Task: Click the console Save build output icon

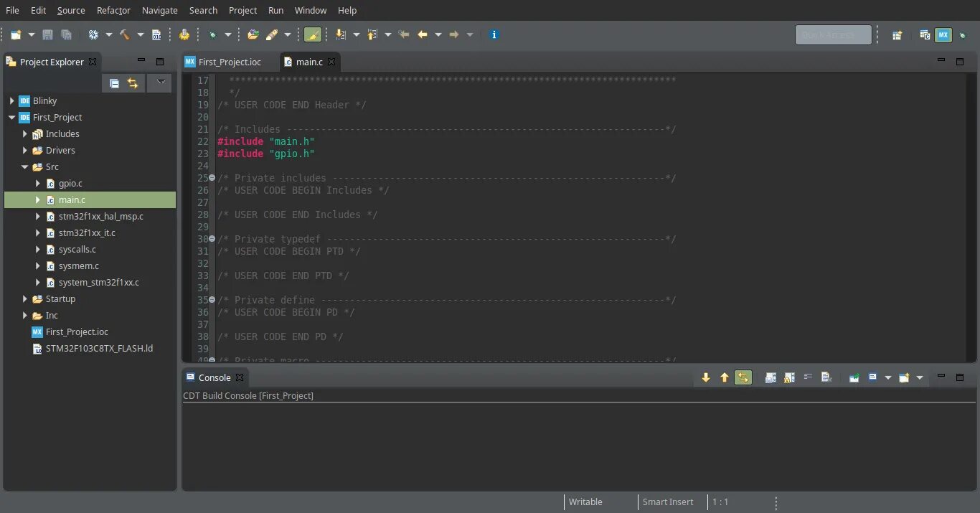Action: pos(771,377)
